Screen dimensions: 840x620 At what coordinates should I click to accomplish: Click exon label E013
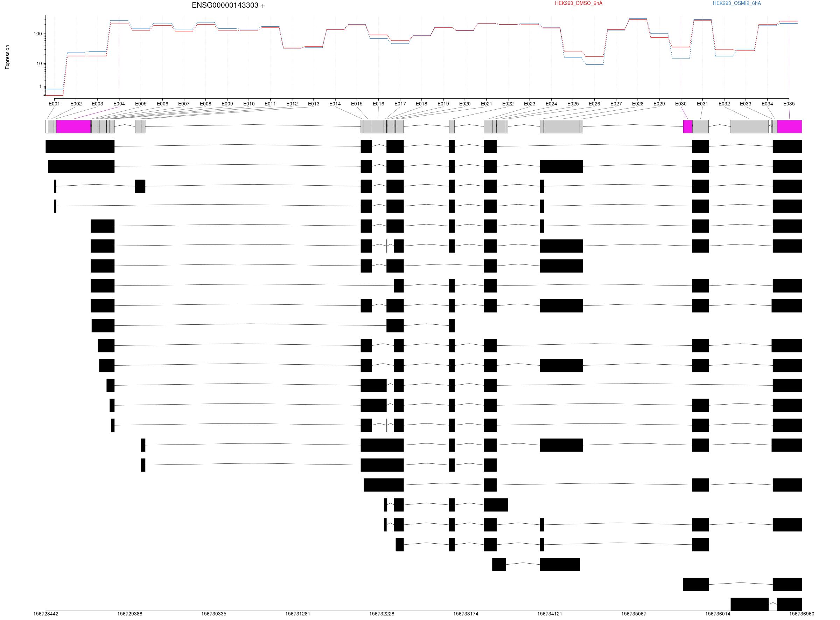[x=314, y=104]
